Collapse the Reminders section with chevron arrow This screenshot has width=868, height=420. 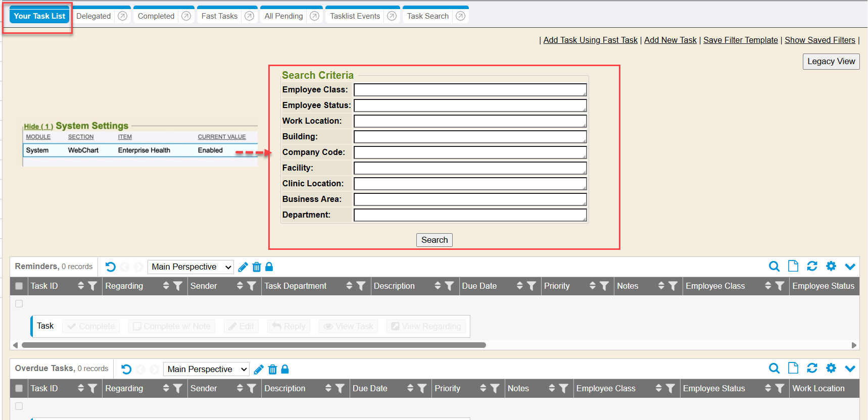(x=850, y=267)
